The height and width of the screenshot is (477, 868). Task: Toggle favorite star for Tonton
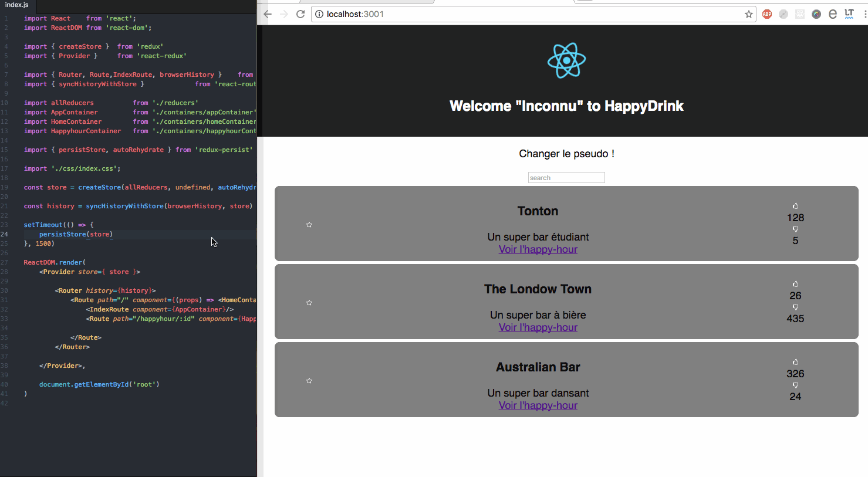click(x=309, y=225)
